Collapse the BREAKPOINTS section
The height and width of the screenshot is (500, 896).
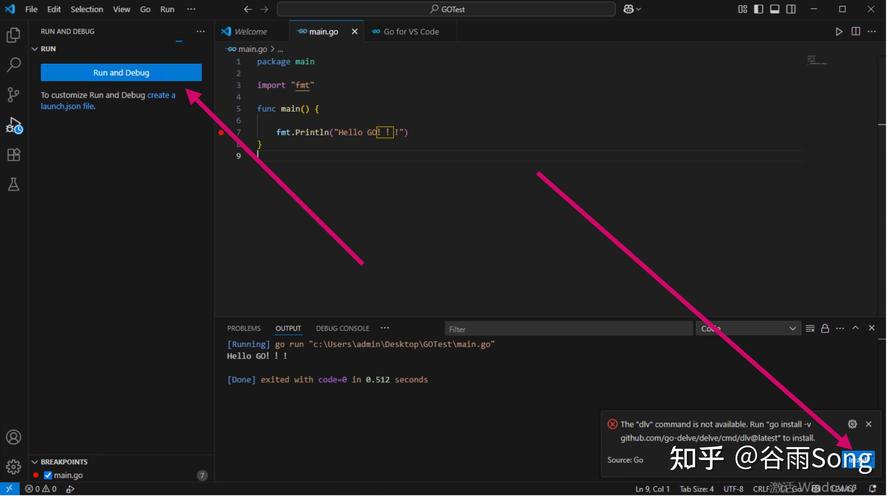(35, 462)
